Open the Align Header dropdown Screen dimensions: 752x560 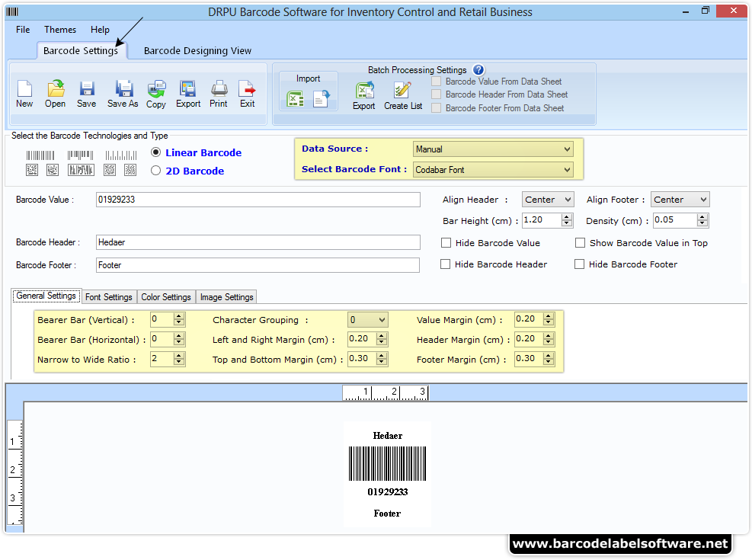[x=548, y=200]
